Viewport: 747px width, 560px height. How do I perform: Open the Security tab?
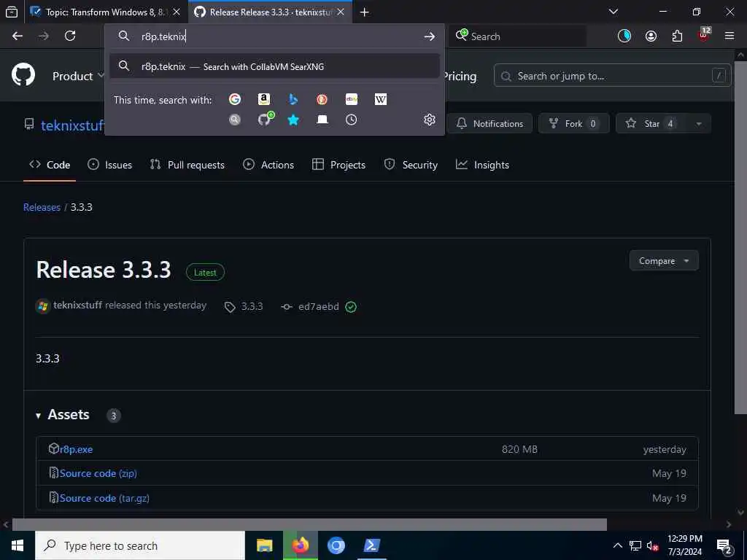pyautogui.click(x=411, y=165)
